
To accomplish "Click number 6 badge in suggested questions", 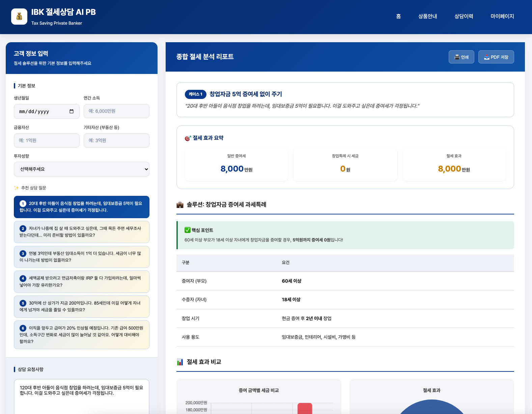I will coord(23,328).
